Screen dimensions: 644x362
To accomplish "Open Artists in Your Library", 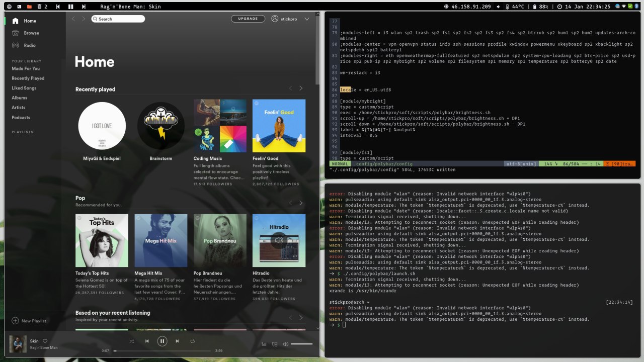I will pyautogui.click(x=19, y=108).
